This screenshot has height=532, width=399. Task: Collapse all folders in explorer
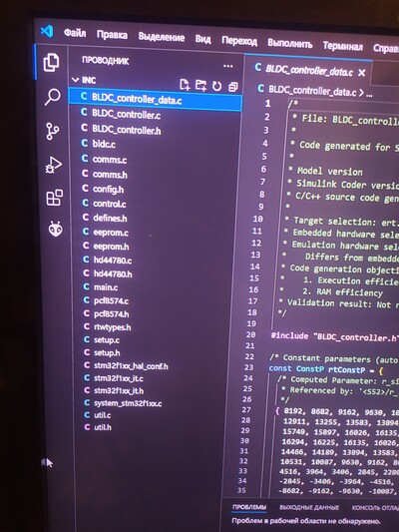232,87
